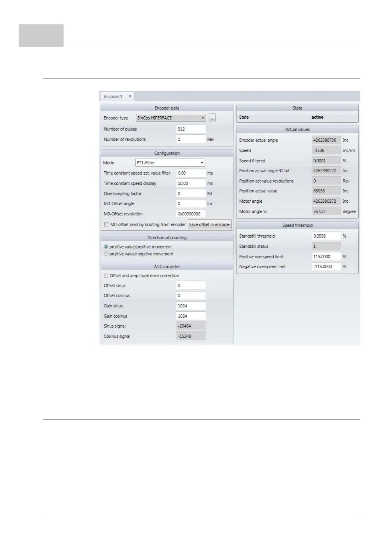Click the Speed threshold section header
This screenshot has width=392, height=555.
297,225
